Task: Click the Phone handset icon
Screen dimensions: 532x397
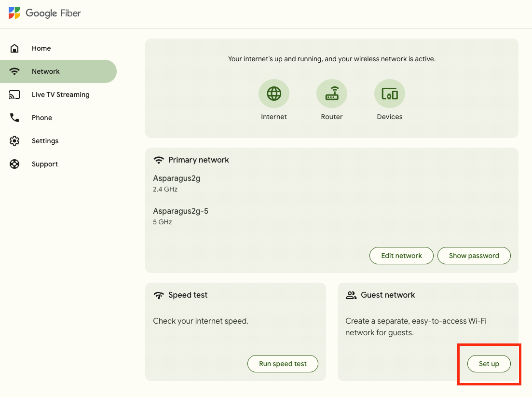Action: (14, 118)
